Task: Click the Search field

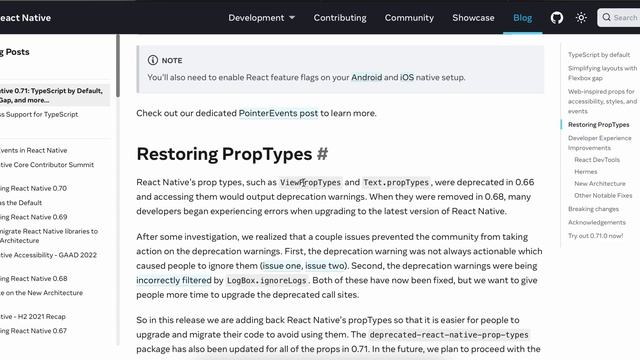Action: 619,18
